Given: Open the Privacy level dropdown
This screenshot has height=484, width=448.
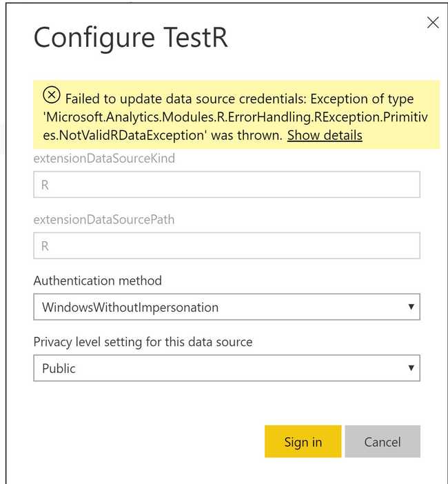Looking at the screenshot, I should [227, 368].
